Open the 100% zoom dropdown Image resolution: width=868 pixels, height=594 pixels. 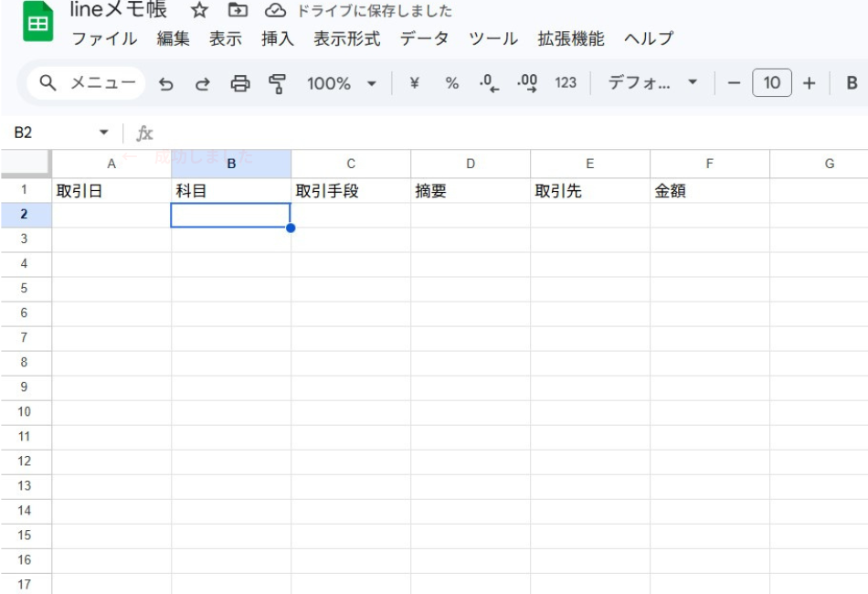click(x=343, y=83)
